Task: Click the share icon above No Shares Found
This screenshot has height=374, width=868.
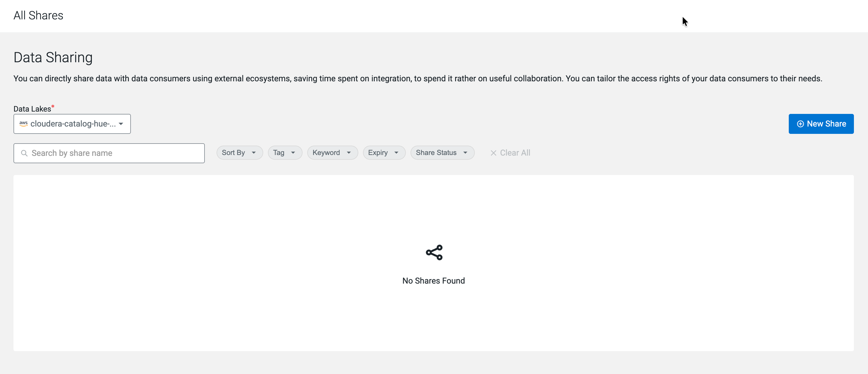Action: [434, 252]
